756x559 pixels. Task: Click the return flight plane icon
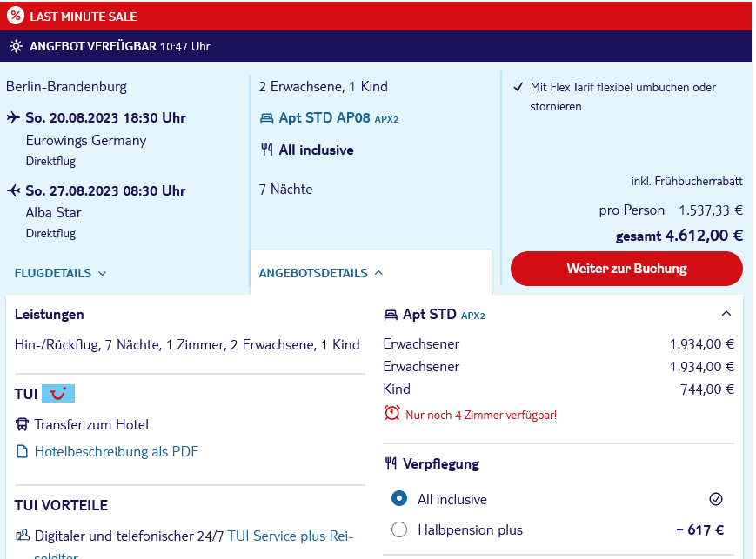click(14, 190)
